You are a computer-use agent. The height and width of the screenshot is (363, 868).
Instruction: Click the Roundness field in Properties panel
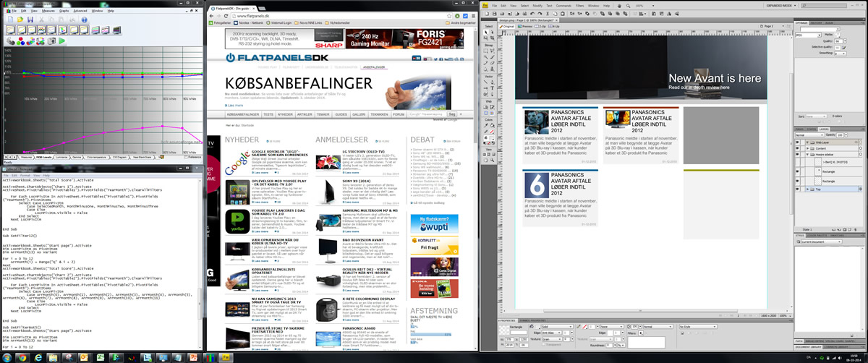609,345
